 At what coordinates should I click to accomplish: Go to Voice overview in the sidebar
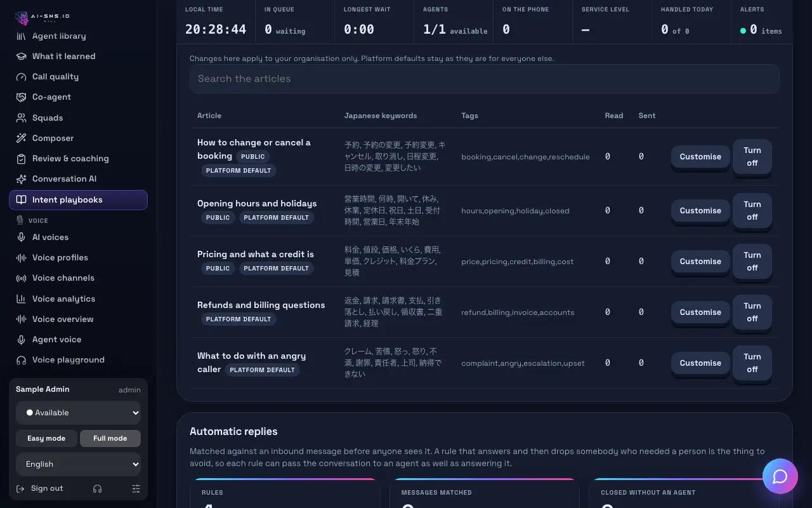79,319
